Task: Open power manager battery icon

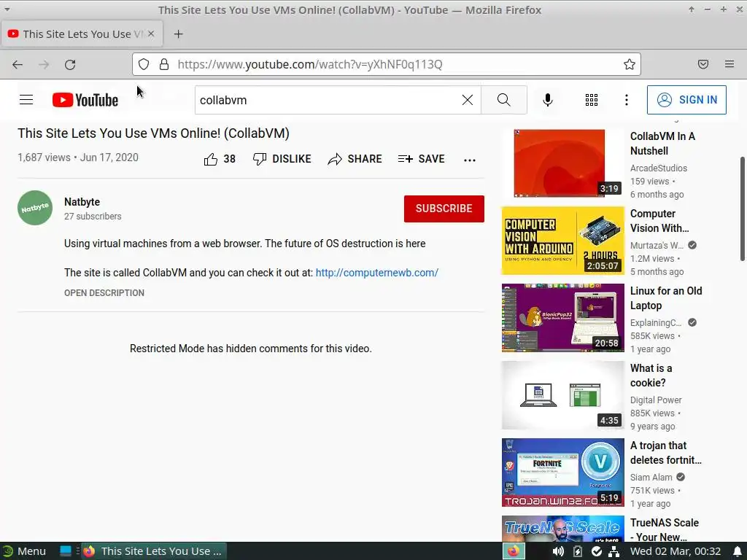Action: (x=578, y=551)
